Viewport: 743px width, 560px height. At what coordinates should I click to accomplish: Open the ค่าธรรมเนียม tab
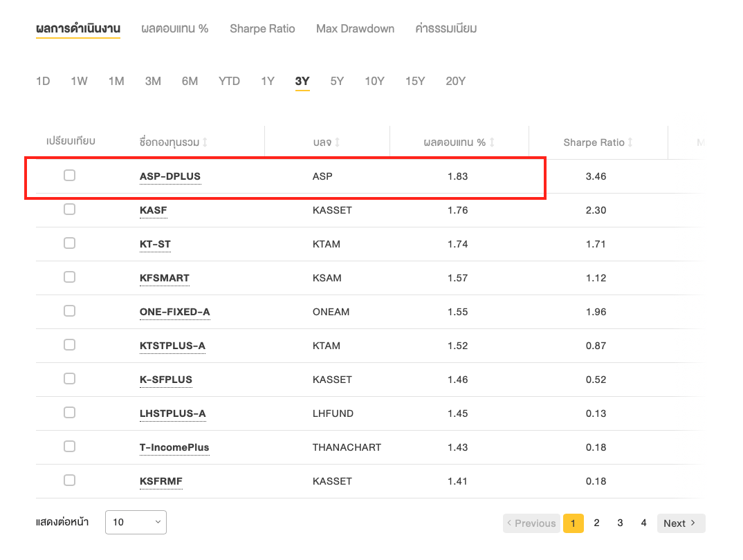(446, 29)
